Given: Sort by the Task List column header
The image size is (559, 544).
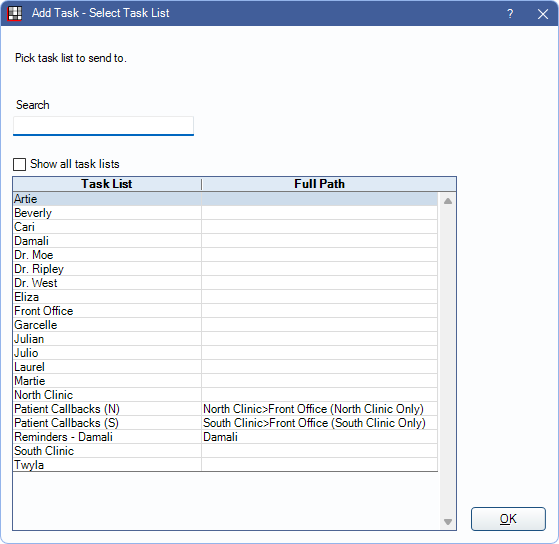Looking at the screenshot, I should click(x=107, y=184).
